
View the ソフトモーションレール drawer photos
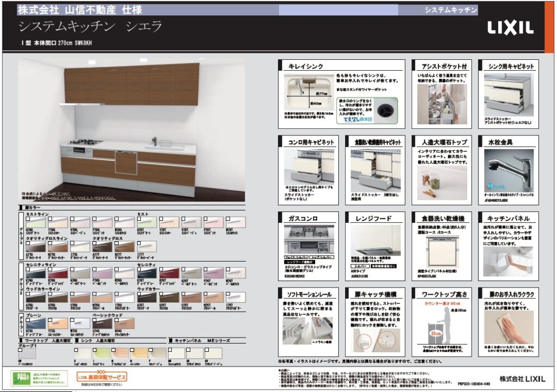pyautogui.click(x=308, y=331)
